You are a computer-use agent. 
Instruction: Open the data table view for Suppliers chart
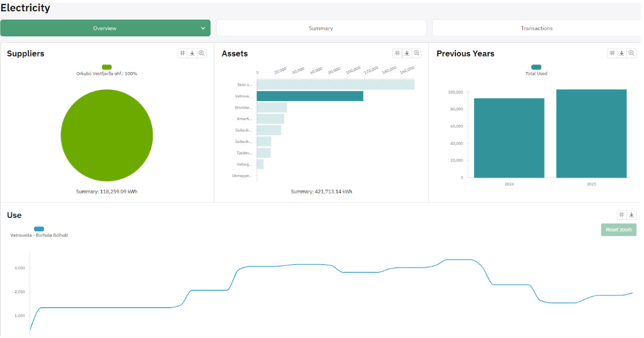click(183, 53)
